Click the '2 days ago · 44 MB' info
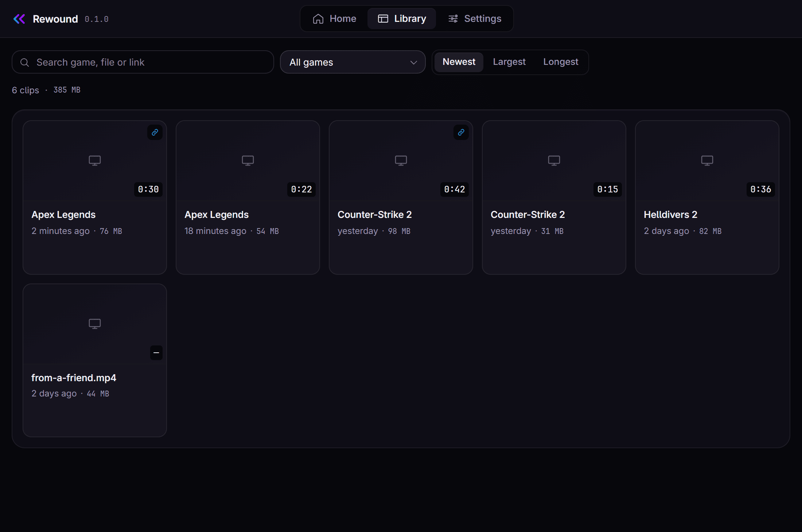 70,394
